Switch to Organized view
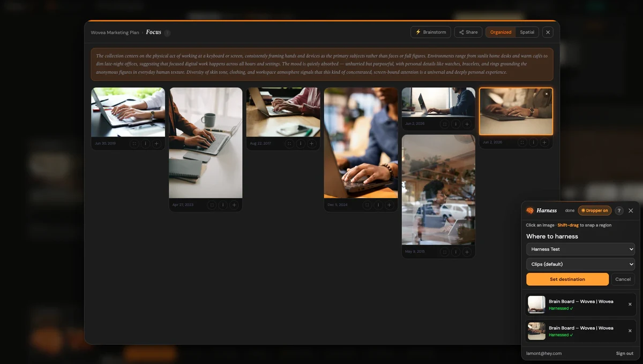The height and width of the screenshot is (364, 643). point(500,32)
